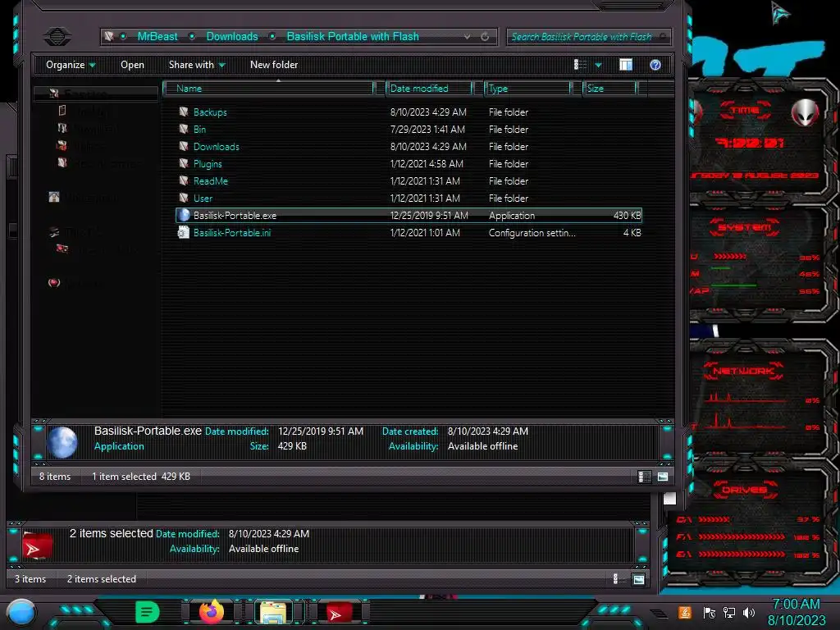840x630 pixels.
Task: Click the Configuration settin... type cell
Action: 532,232
